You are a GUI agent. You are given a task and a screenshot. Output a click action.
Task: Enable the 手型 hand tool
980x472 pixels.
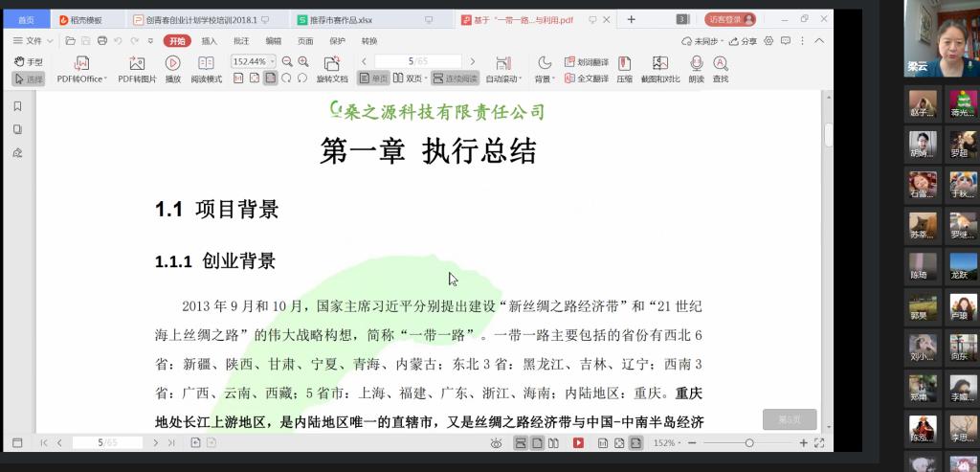[x=29, y=62]
